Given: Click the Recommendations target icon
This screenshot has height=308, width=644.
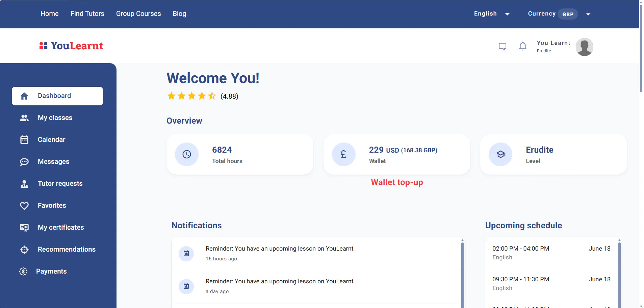Looking at the screenshot, I should 24,250.
